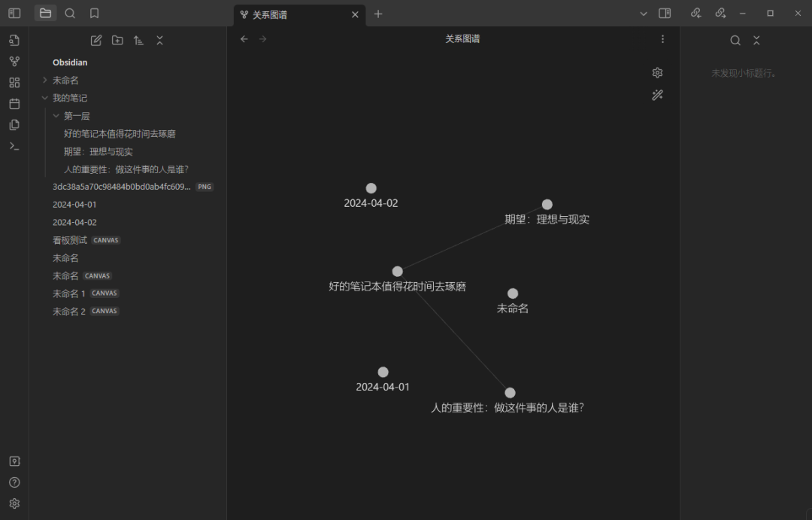Open the terminal icon in left ribbon
The height and width of the screenshot is (520, 812).
(14, 145)
